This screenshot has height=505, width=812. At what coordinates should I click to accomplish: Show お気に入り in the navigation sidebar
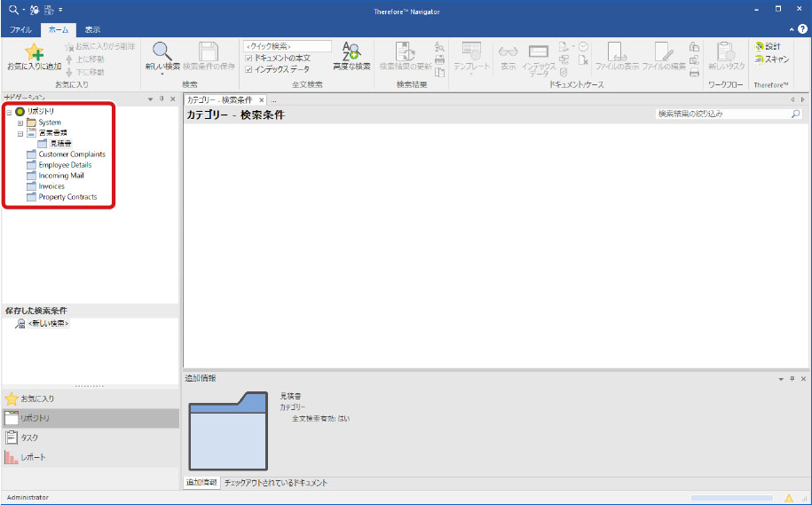point(37,398)
